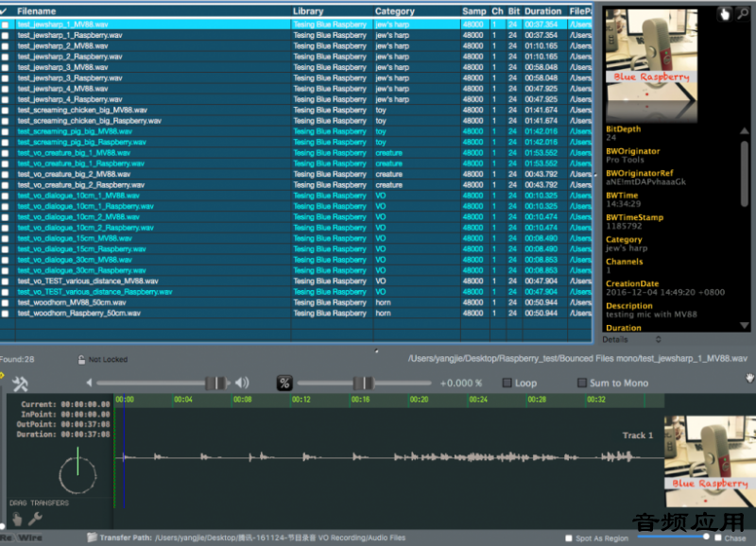Click the Ch column header
This screenshot has width=756, height=546.
498,11
